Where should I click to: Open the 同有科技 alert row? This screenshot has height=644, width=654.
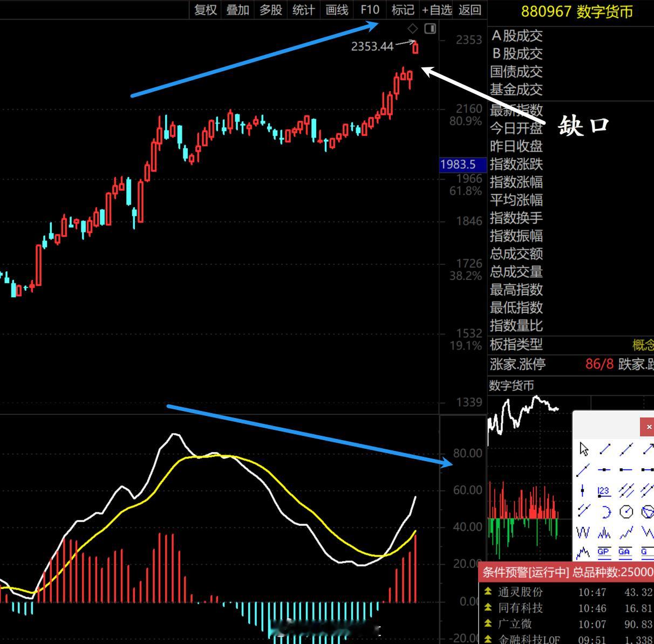click(x=566, y=608)
